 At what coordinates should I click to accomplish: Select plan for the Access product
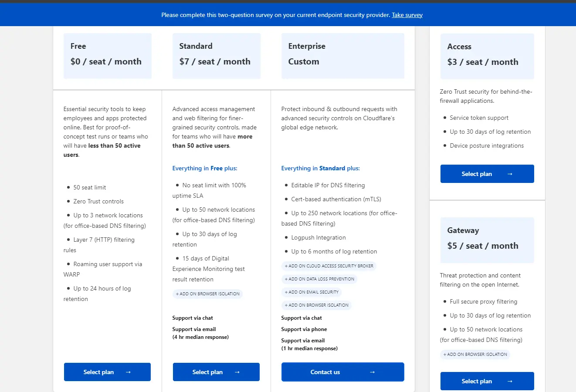coord(487,174)
